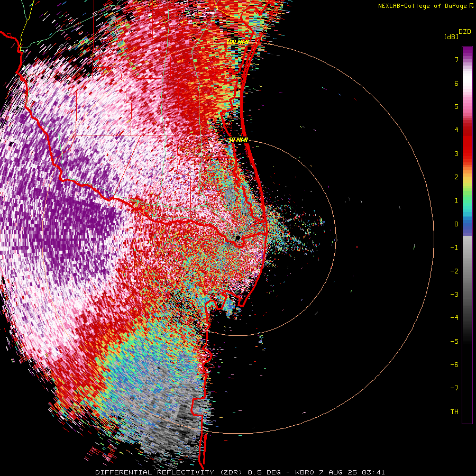Click the 03:41 timestamp text
The image size is (476, 476).
pyautogui.click(x=374, y=472)
